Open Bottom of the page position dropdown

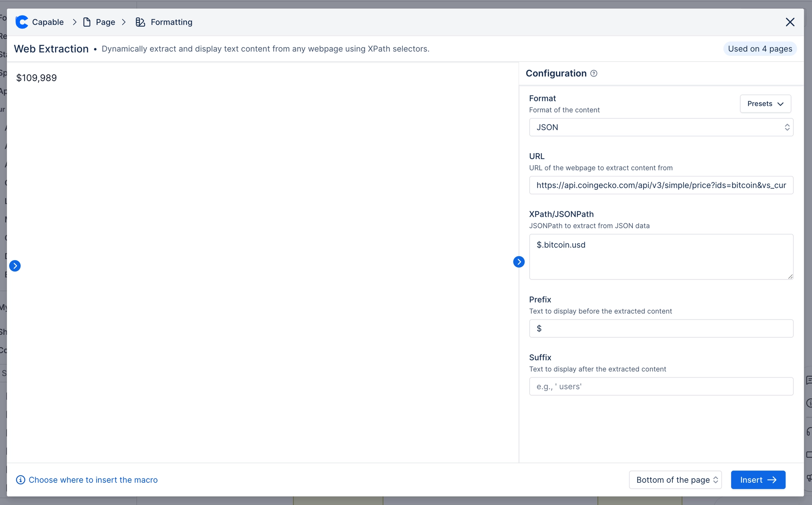coord(675,480)
